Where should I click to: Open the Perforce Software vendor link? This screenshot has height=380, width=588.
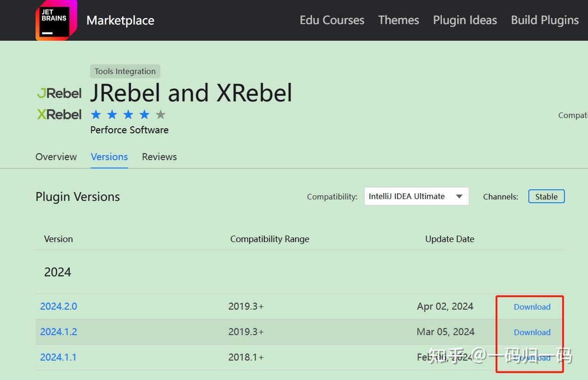(x=129, y=130)
